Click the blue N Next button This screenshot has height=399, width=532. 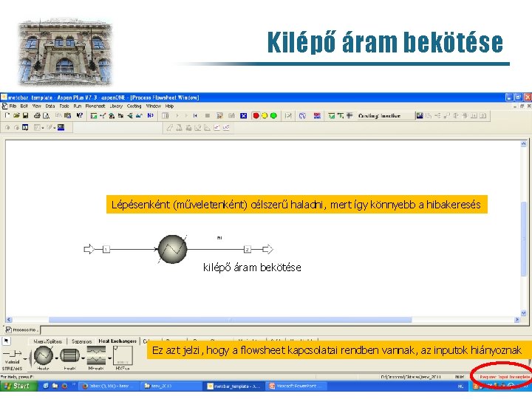coord(150,116)
